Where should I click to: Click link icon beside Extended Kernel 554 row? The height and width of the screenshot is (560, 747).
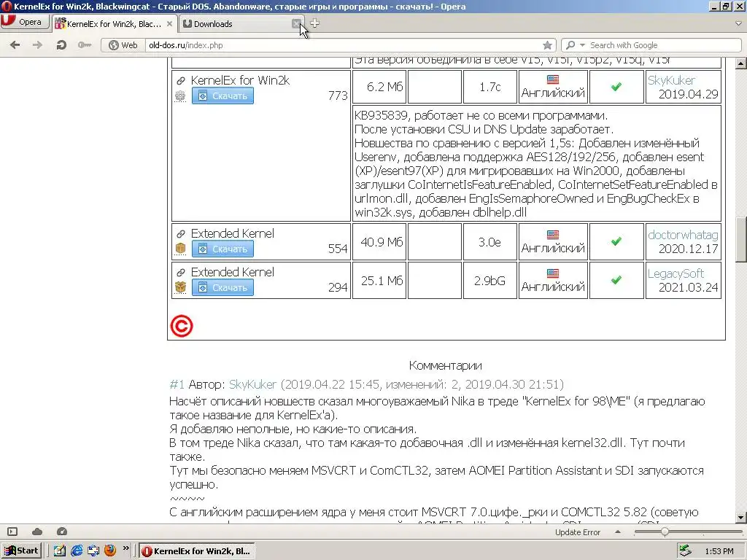[x=181, y=234]
